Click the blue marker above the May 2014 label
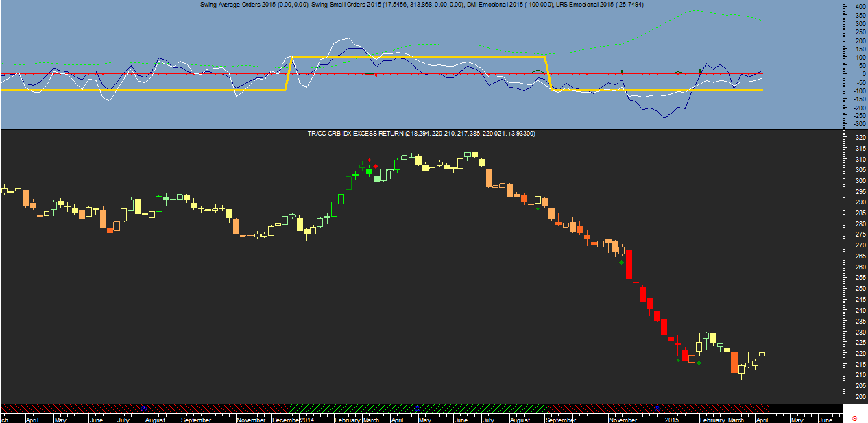Screen dimensions: 868x423 pyautogui.click(x=417, y=407)
